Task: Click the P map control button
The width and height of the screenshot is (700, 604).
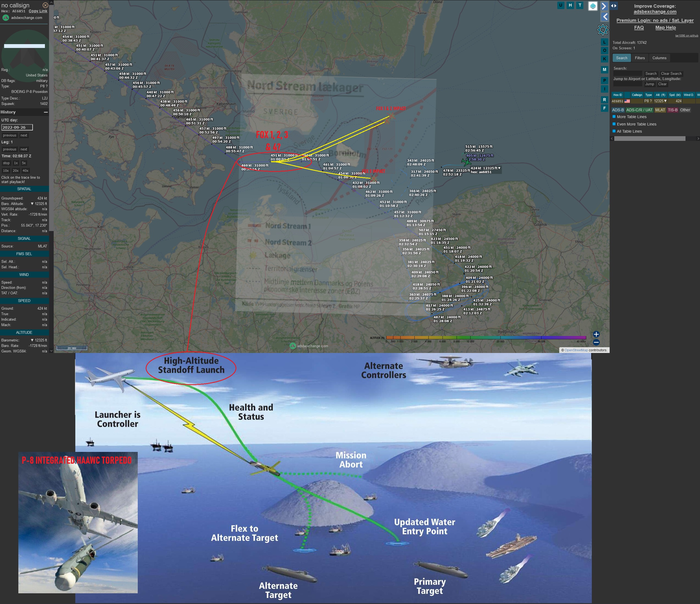Action: pos(604,81)
